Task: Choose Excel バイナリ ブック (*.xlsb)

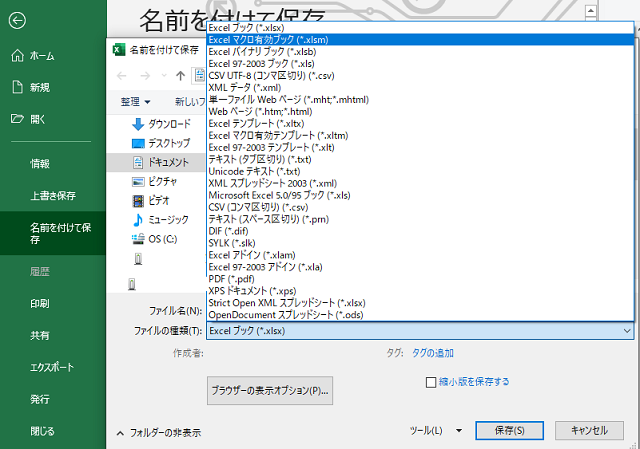Action: (420, 52)
